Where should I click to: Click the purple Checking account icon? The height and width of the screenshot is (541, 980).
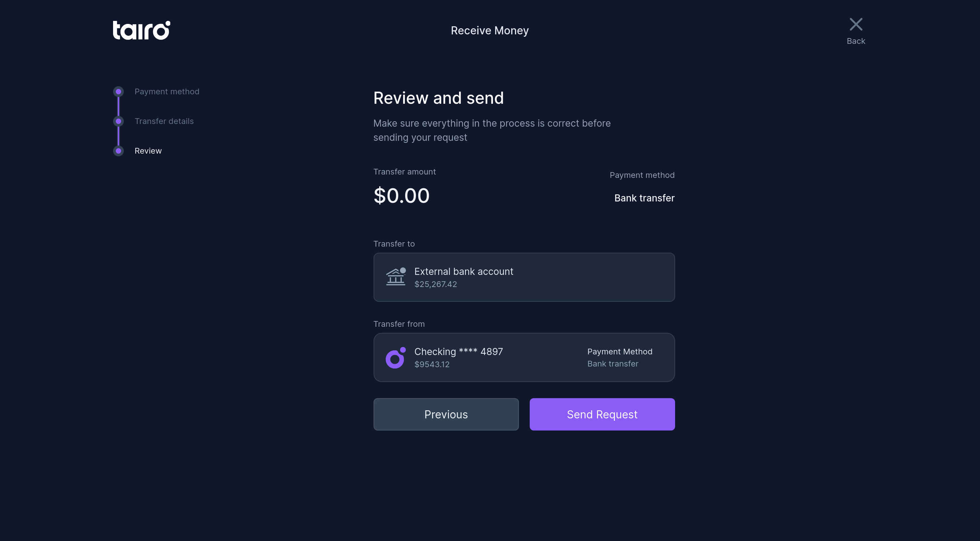click(395, 357)
